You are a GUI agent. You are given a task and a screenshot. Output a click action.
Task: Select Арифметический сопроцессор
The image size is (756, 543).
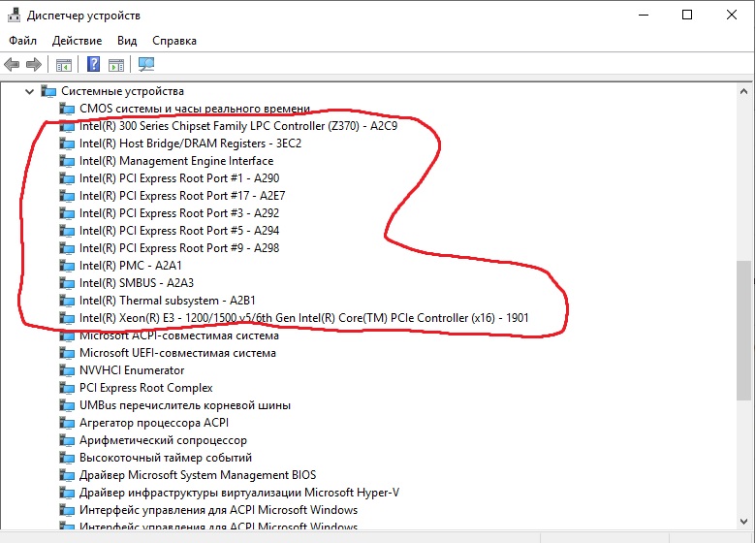[x=163, y=440]
